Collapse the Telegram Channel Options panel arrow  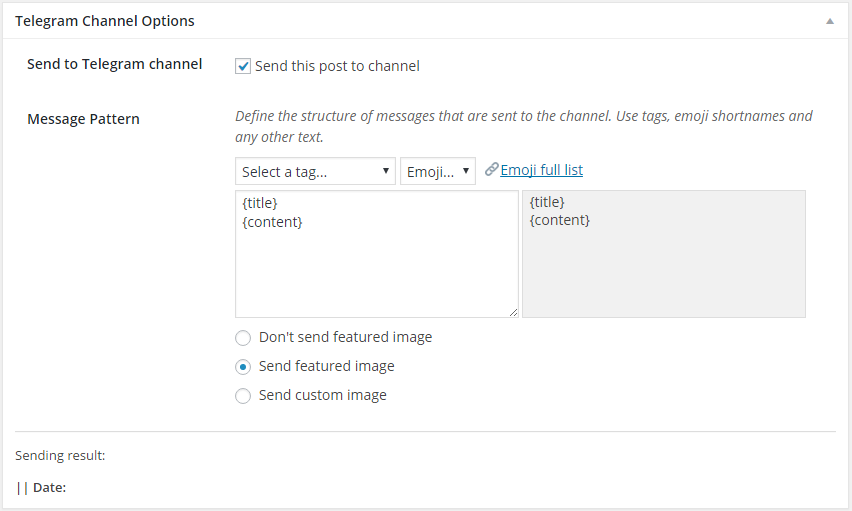[830, 21]
